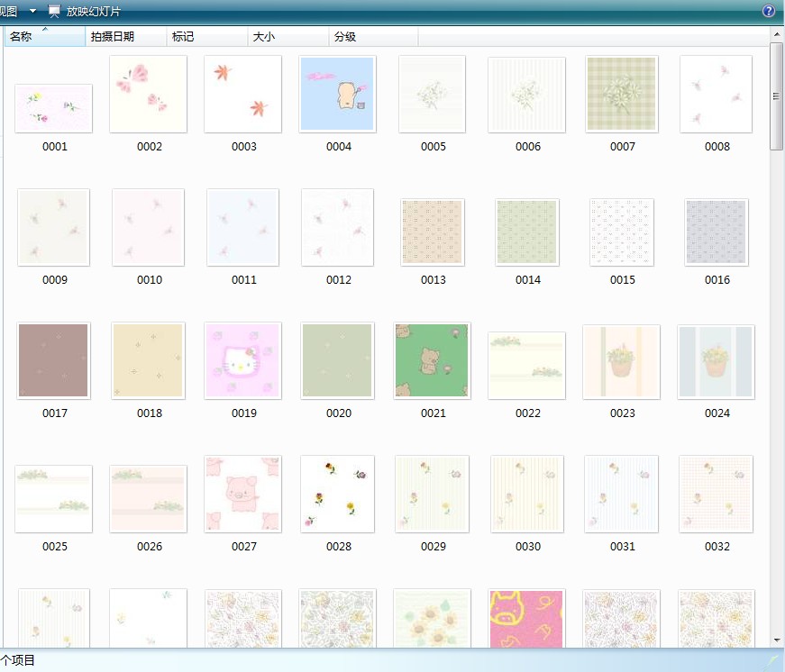Screen dimensions: 785x672
Task: Click the file name label 0001
Action: click(x=55, y=147)
